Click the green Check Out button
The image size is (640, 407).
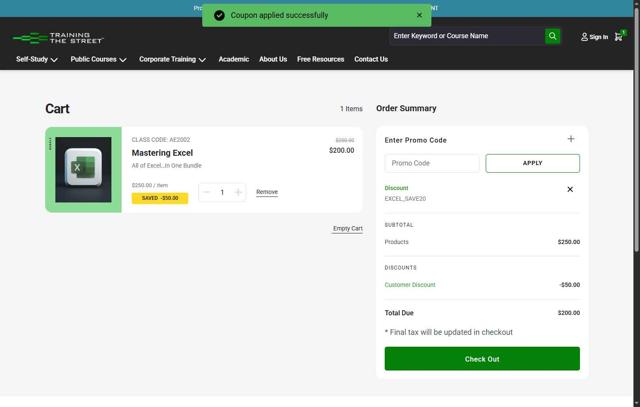(x=482, y=359)
